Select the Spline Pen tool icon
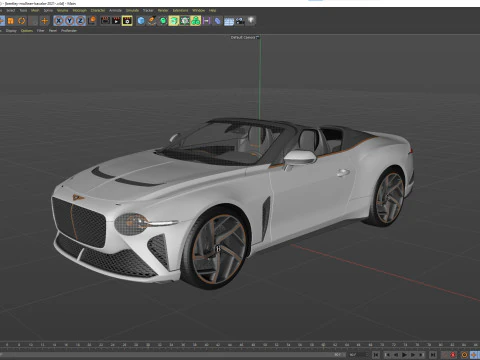This screenshot has height=360, width=480. (152, 21)
